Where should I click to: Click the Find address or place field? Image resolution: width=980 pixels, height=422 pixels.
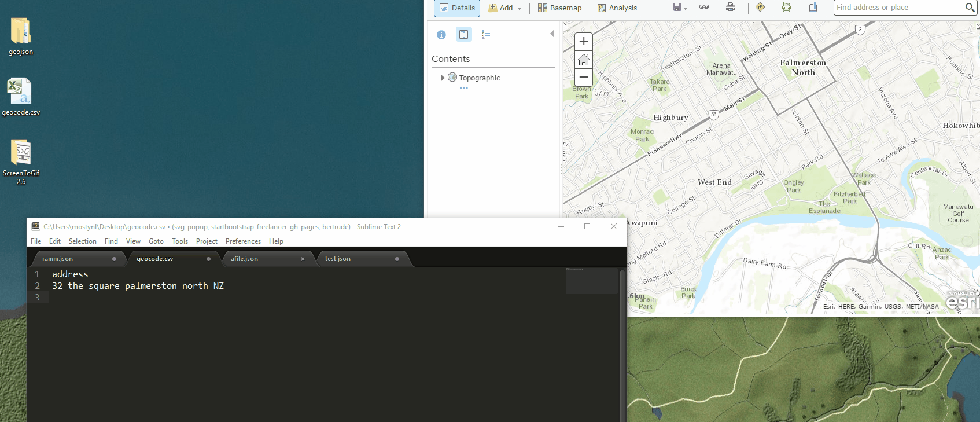898,8
